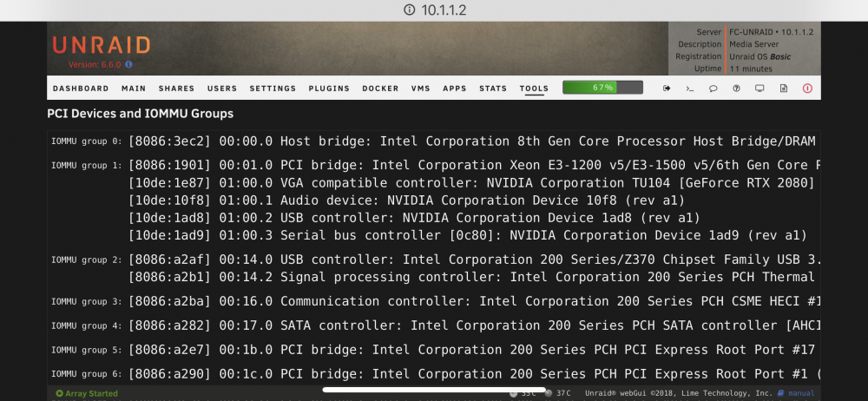Viewport: 868px width, 401px height.
Task: Open the info monitor icon
Action: pos(760,88)
